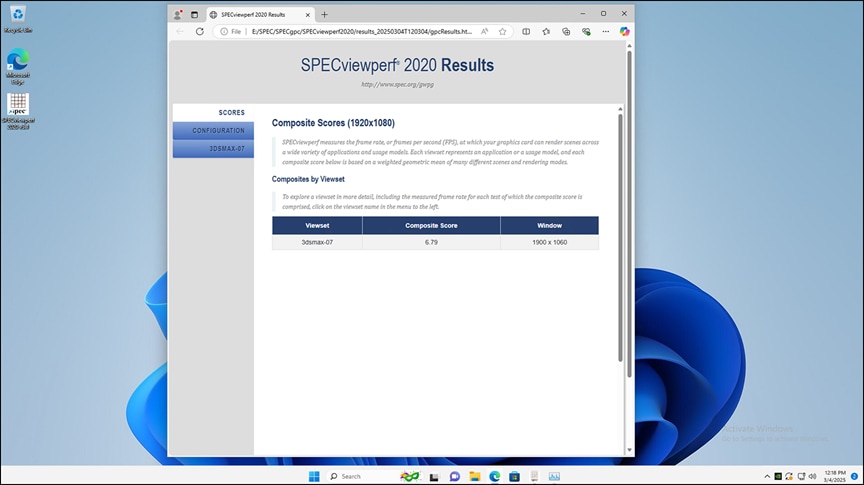The image size is (864, 485).
Task: Open Microsoft Store from the taskbar
Action: click(515, 476)
